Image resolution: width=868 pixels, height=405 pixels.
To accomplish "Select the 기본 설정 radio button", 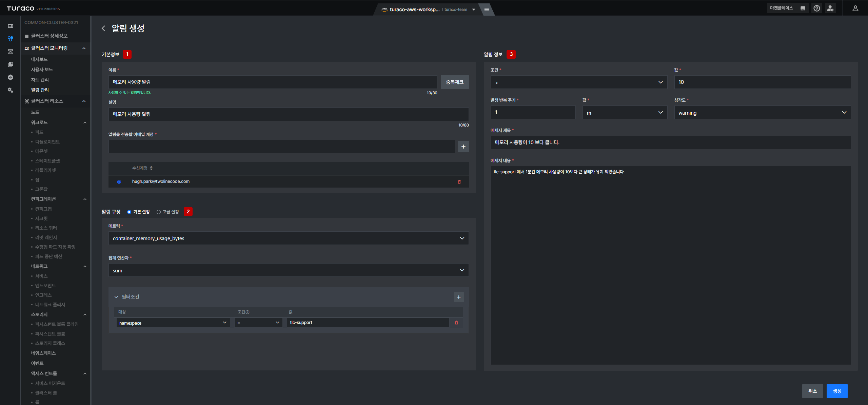I will coord(129,212).
